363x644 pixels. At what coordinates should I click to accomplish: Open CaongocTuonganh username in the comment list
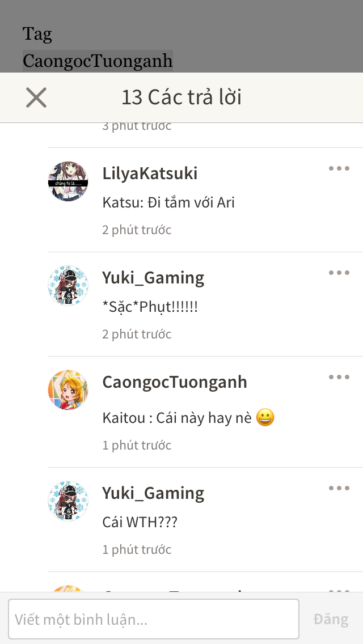[175, 382]
